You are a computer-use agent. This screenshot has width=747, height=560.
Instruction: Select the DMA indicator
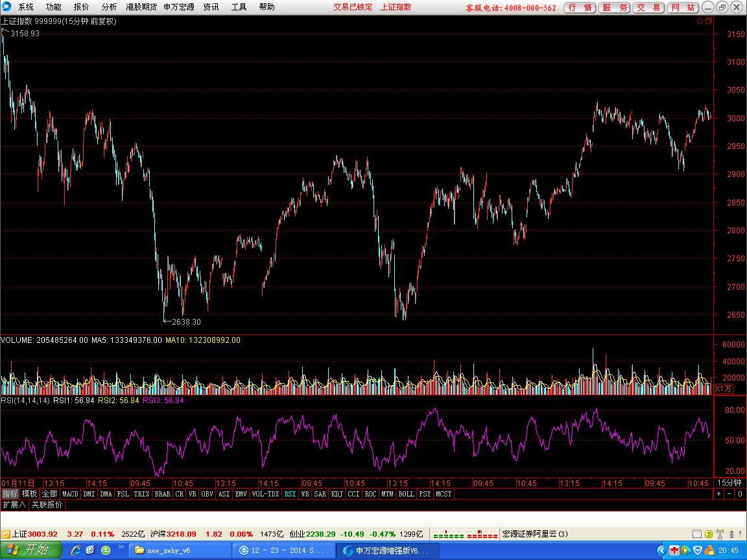click(x=106, y=494)
